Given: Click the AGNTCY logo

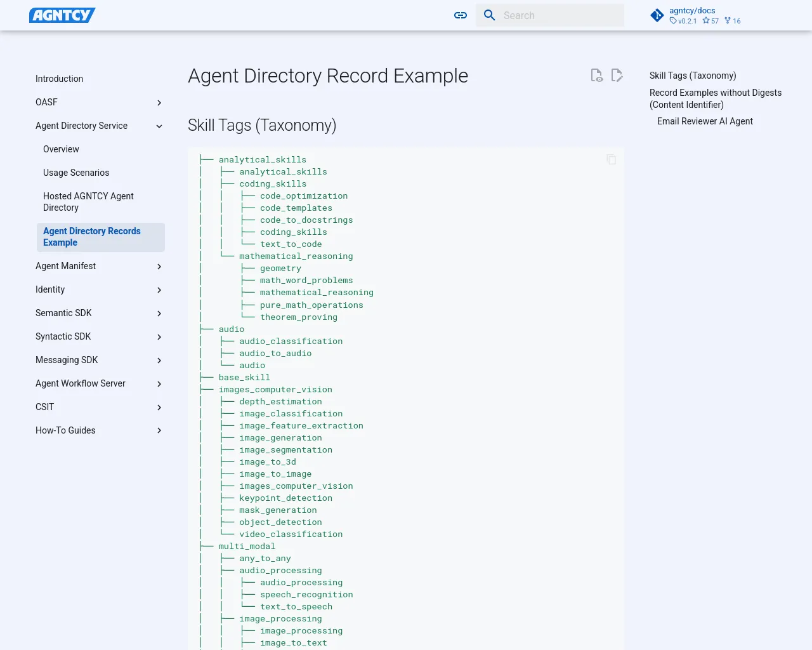Looking at the screenshot, I should [x=62, y=15].
